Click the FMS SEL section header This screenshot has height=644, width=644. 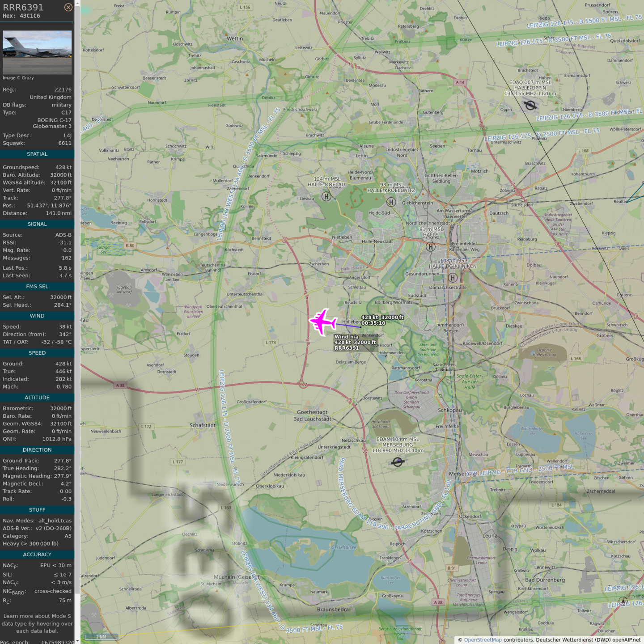click(x=37, y=286)
